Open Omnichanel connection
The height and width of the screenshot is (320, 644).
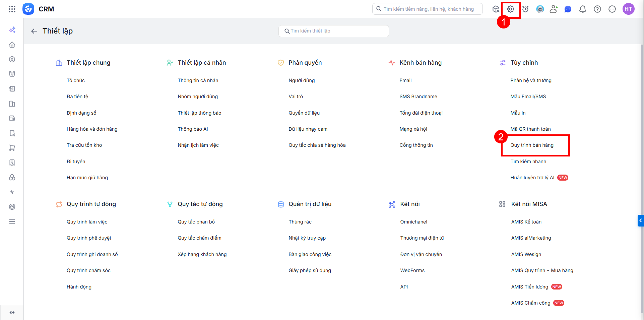413,222
